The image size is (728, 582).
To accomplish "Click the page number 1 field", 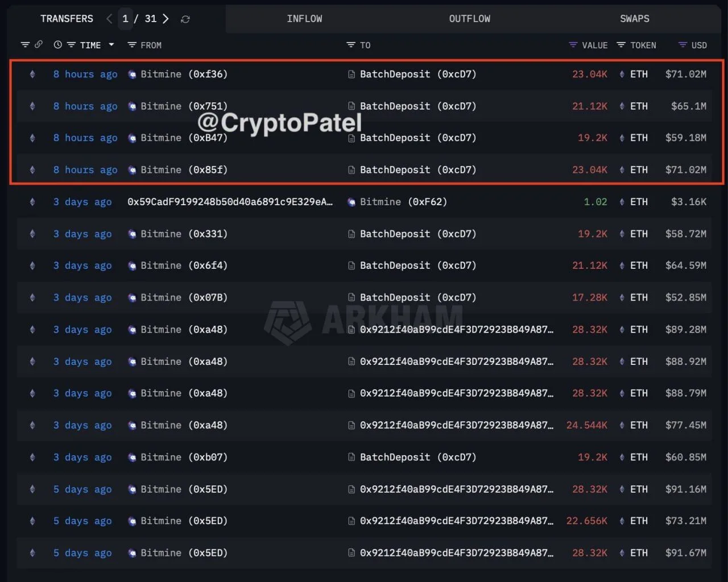I will [125, 19].
